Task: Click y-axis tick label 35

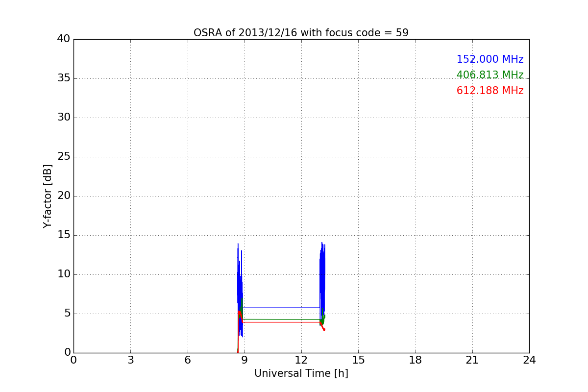Action: click(x=64, y=78)
